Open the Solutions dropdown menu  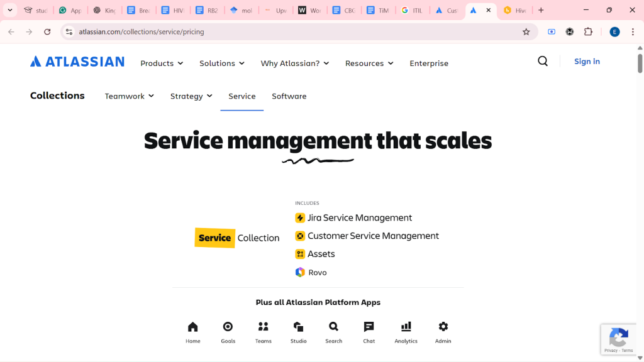click(x=221, y=63)
